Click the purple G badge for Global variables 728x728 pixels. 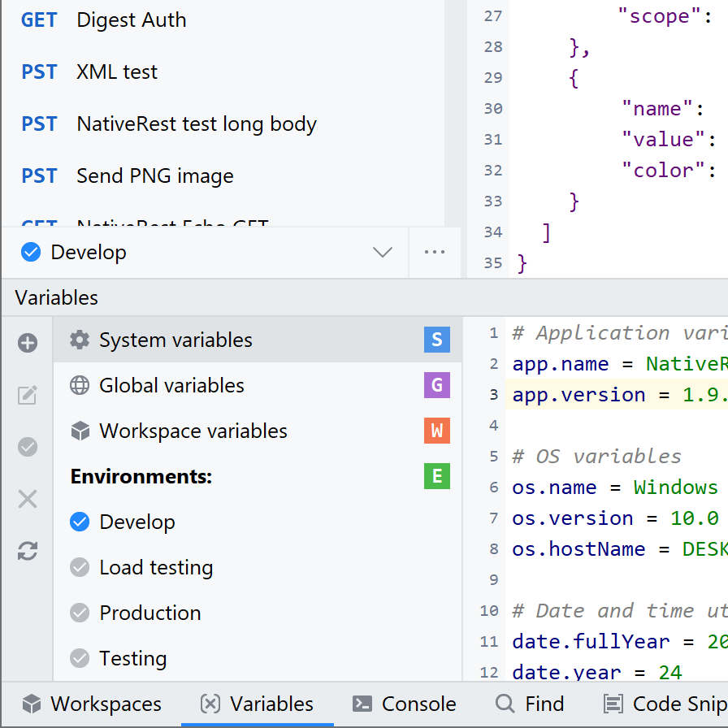pos(437,385)
